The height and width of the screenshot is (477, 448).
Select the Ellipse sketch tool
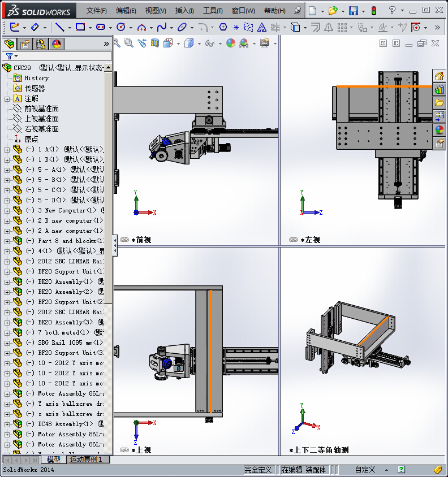pos(182,27)
